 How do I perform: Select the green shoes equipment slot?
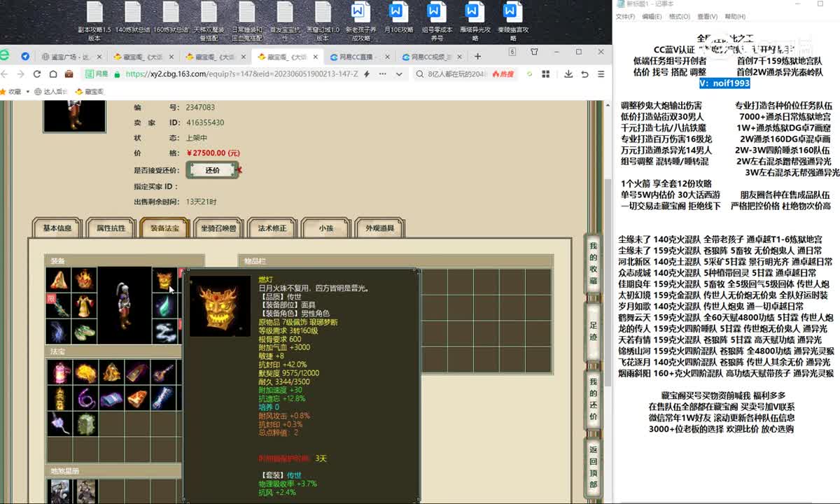tap(84, 331)
